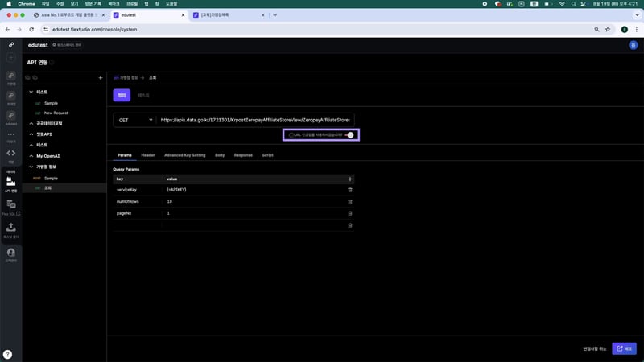
Task: Delete the serviceKey parameter row
Action: [349, 189]
